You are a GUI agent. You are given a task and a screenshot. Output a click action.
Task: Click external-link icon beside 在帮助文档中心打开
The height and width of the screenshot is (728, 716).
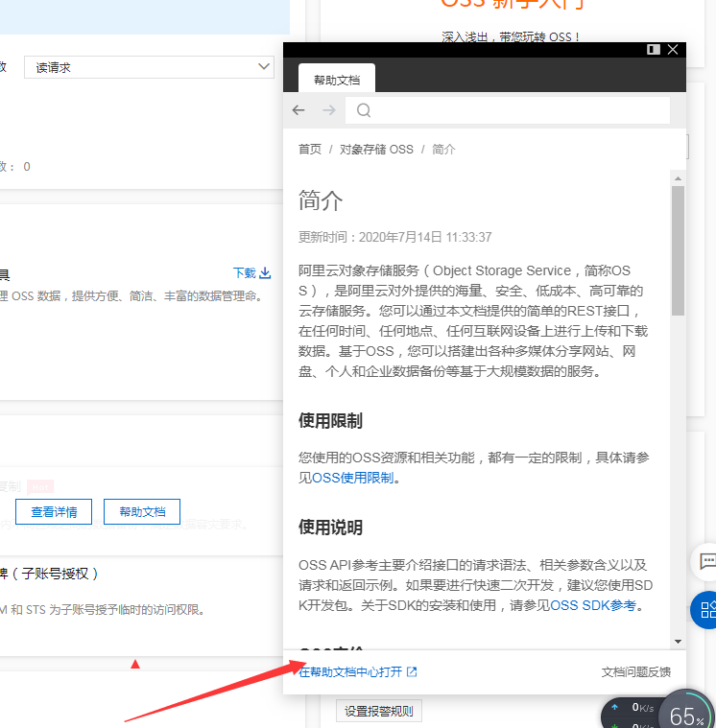pos(412,671)
